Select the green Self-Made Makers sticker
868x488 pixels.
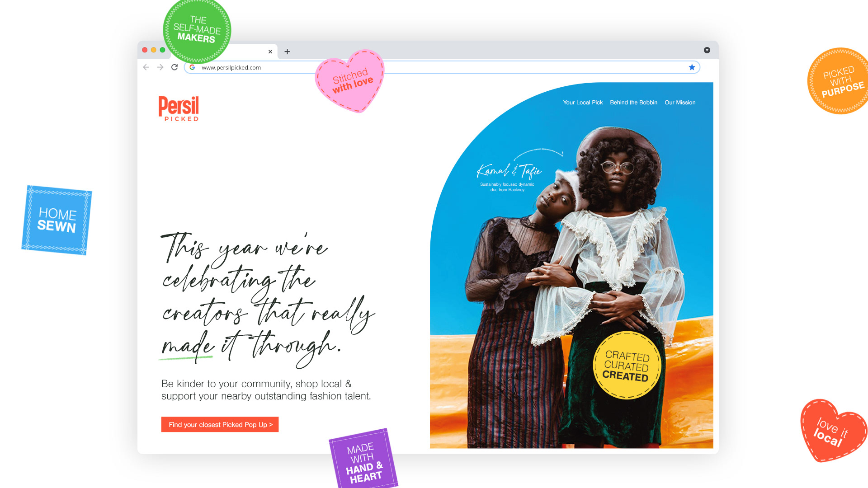point(197,30)
